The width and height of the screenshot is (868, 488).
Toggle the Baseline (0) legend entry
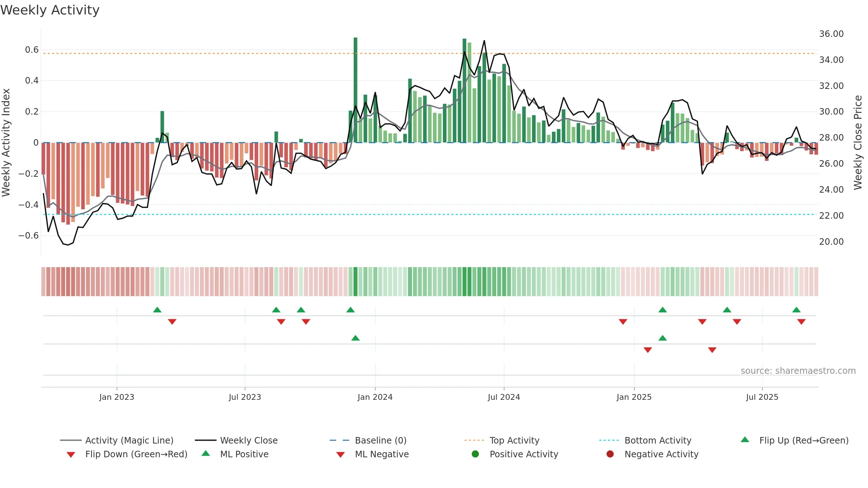click(368, 440)
